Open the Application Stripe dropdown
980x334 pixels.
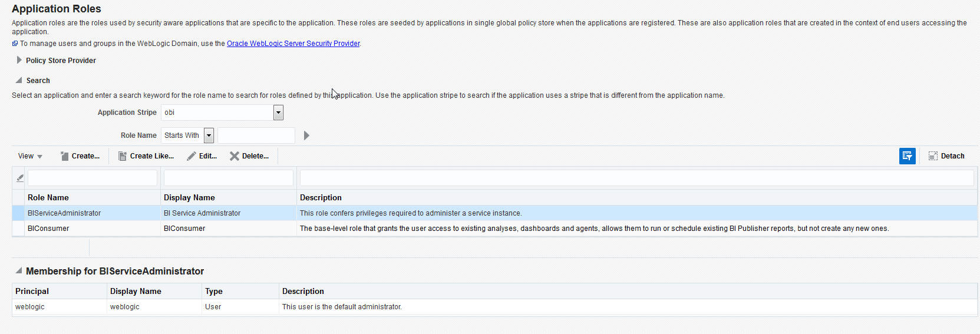[278, 113]
